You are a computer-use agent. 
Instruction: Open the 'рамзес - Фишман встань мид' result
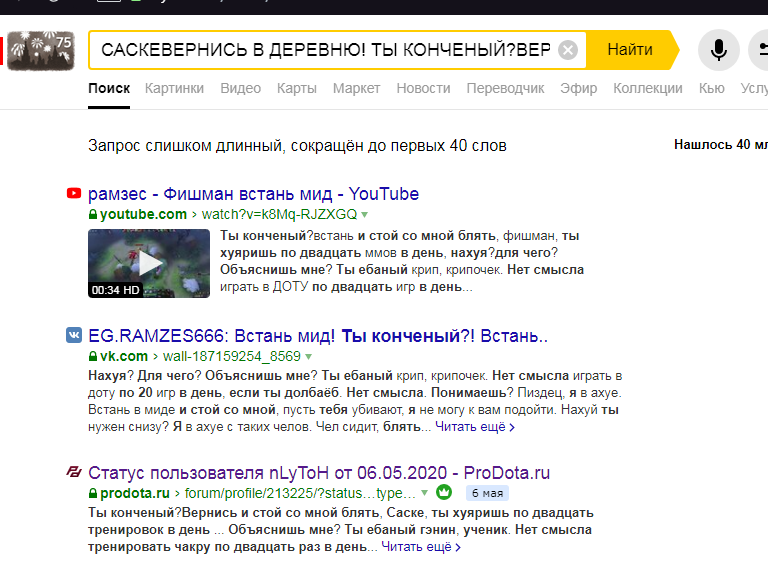(253, 194)
